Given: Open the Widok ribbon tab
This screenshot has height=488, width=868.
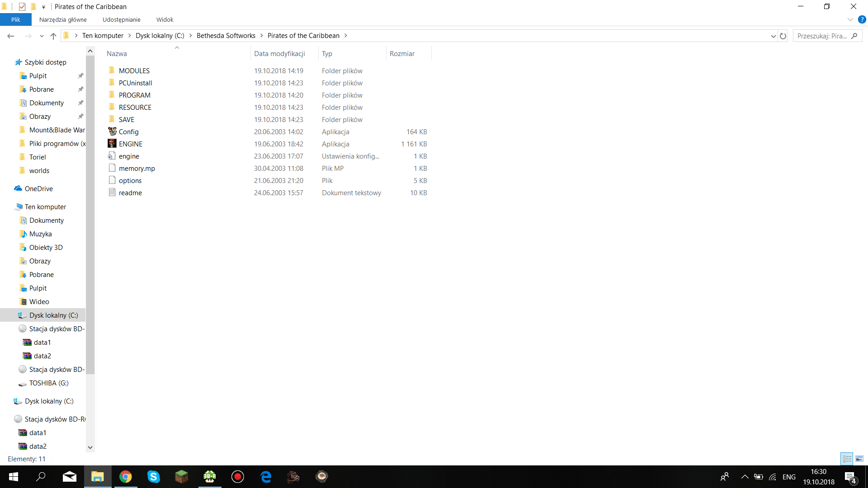Looking at the screenshot, I should pos(165,19).
